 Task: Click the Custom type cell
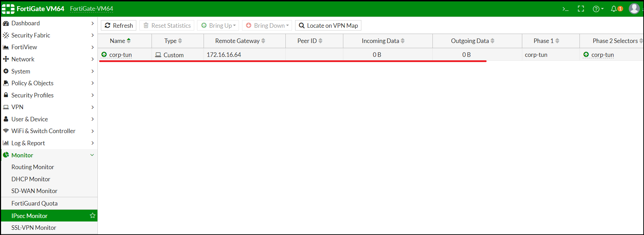[x=178, y=54]
